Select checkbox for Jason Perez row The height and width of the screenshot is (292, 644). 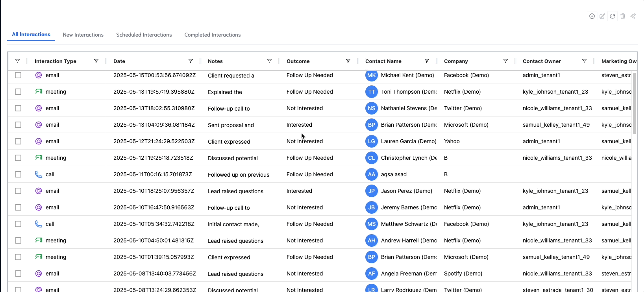click(x=18, y=191)
